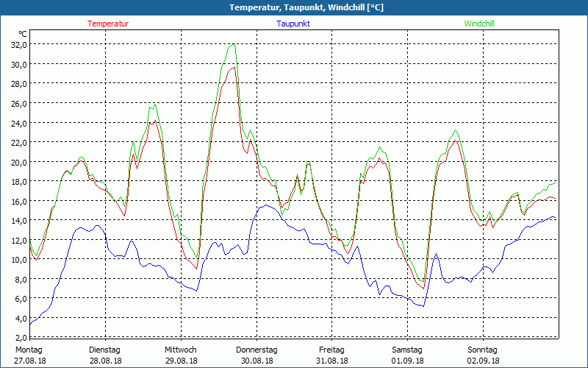Click the 'Mittwoch' day label
The width and height of the screenshot is (588, 368).
[x=180, y=350]
